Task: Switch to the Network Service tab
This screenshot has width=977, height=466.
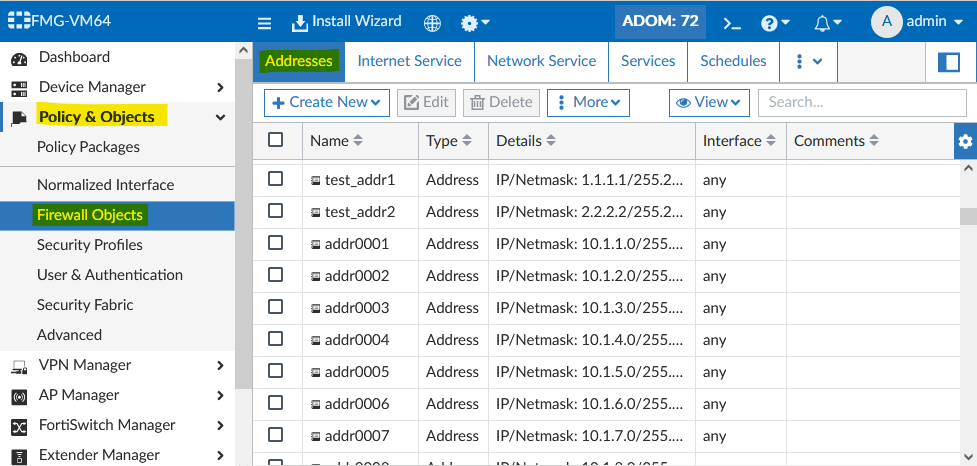Action: (x=541, y=62)
